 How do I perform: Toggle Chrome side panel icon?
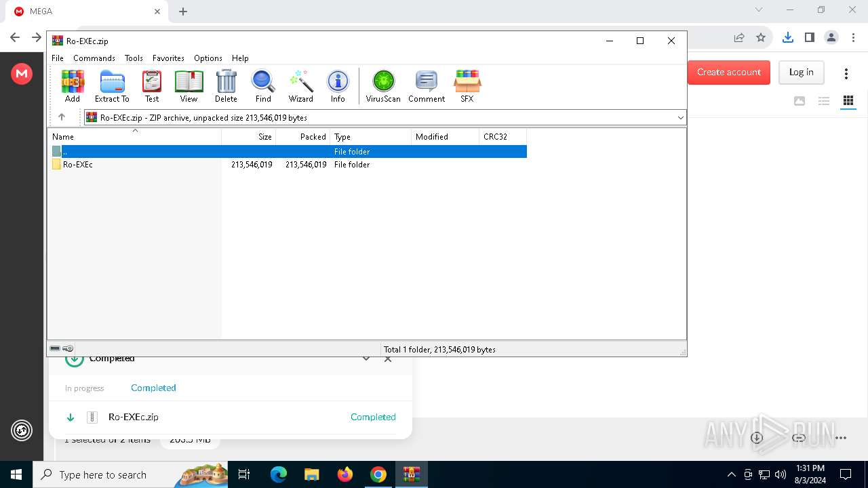click(809, 37)
